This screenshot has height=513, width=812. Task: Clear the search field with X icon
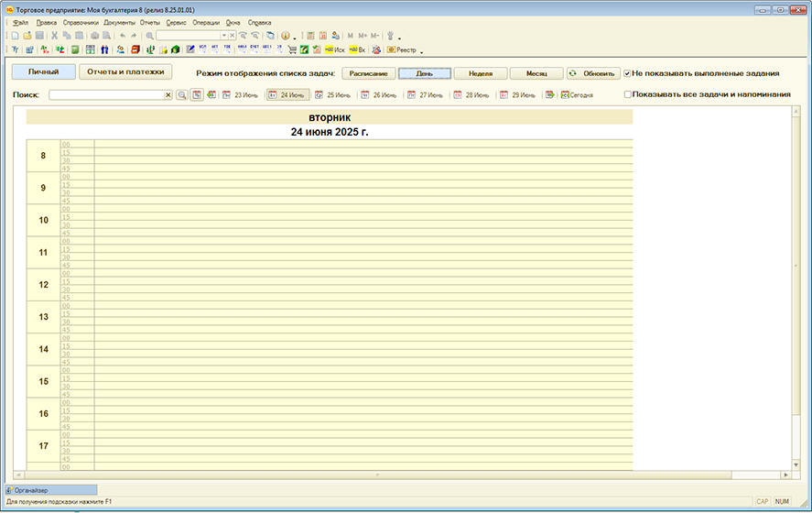(168, 94)
